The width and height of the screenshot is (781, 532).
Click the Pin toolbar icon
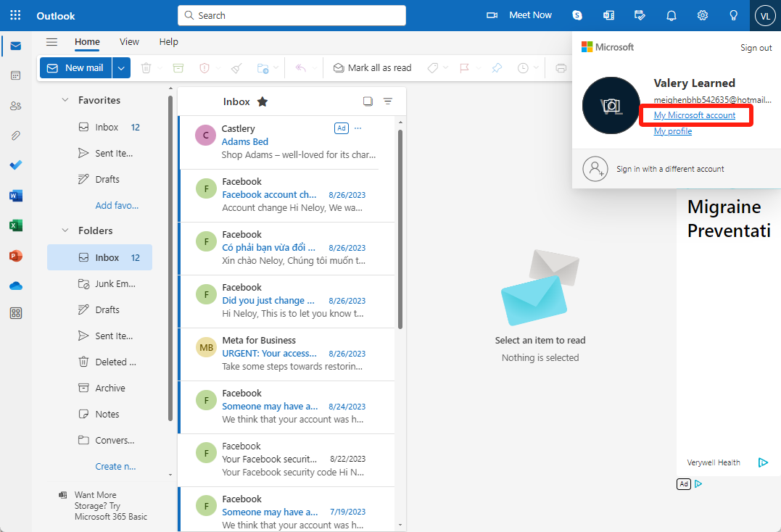497,68
